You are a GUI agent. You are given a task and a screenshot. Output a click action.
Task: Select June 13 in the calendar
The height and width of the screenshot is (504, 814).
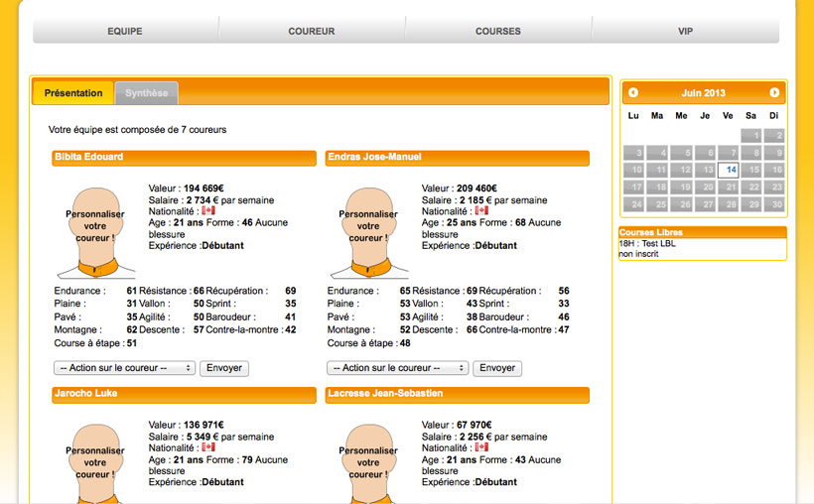(705, 170)
